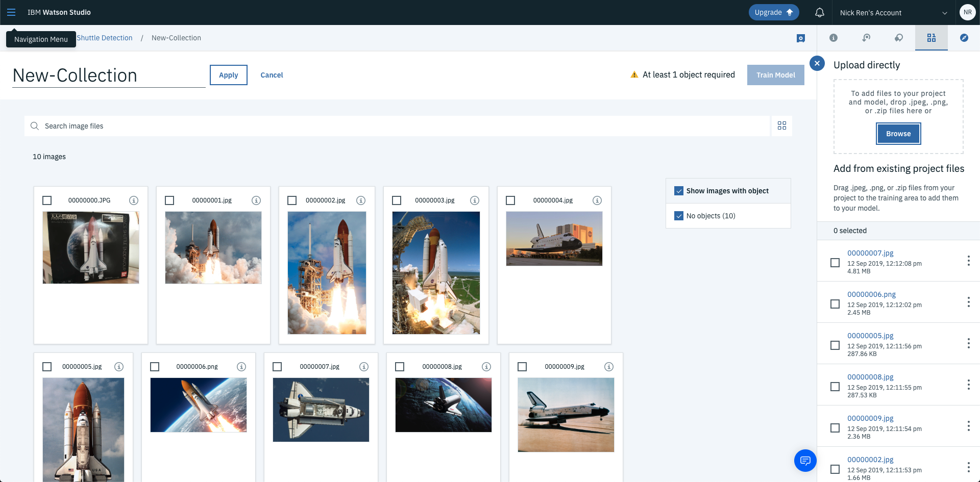Open the 00000002.jpg shuttle launch thumbnail
The height and width of the screenshot is (482, 980).
click(x=327, y=273)
